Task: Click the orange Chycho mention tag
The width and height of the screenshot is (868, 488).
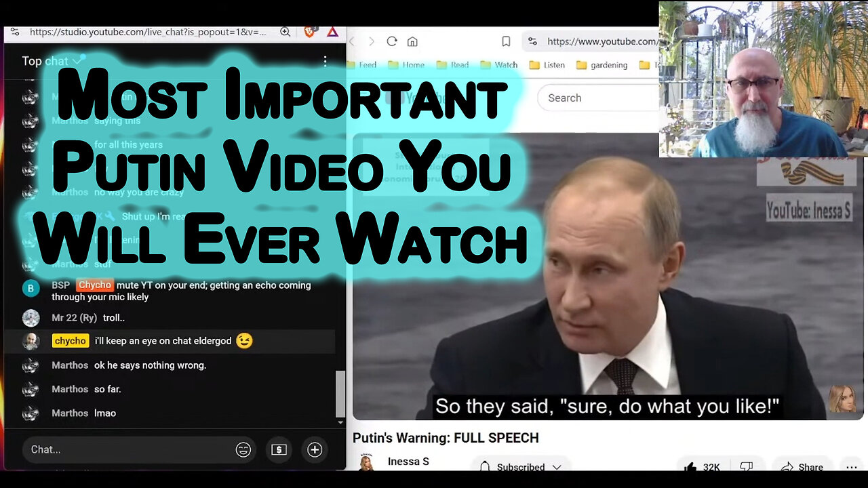Action: tap(94, 285)
